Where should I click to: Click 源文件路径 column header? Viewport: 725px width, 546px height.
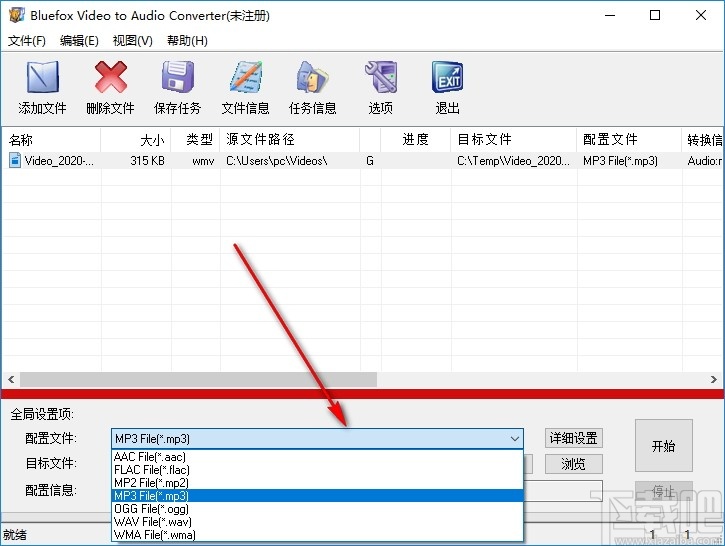[289, 139]
